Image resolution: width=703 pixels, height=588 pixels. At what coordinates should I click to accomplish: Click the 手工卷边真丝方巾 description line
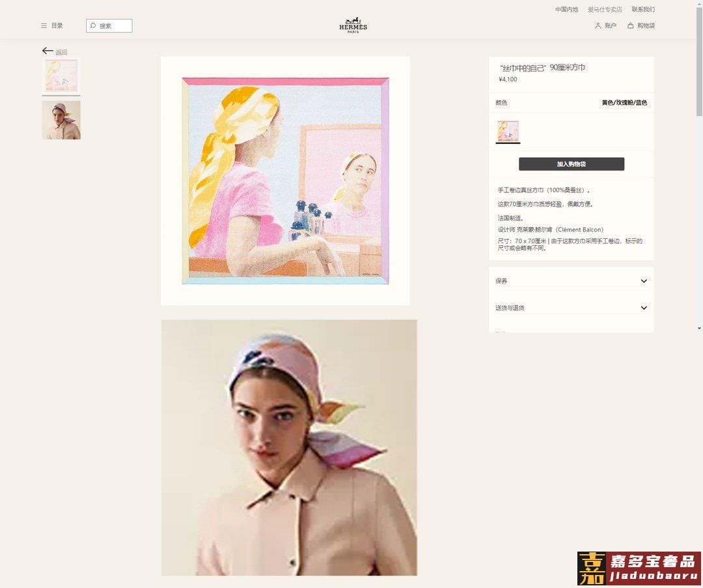(x=544, y=190)
